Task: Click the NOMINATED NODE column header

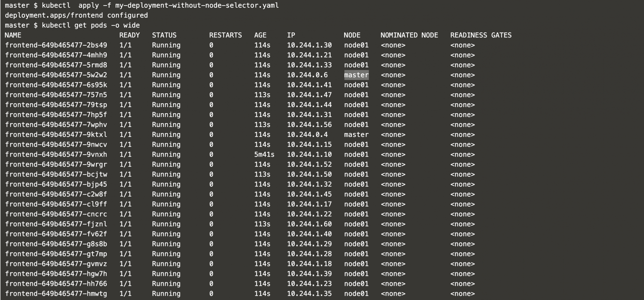Action: pyautogui.click(x=409, y=35)
